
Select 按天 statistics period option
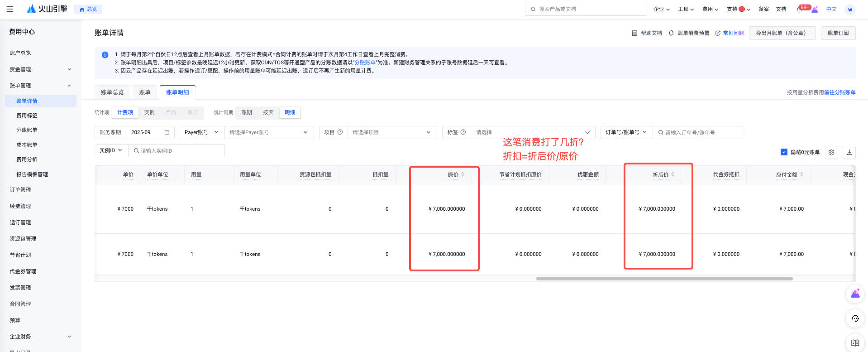(268, 112)
